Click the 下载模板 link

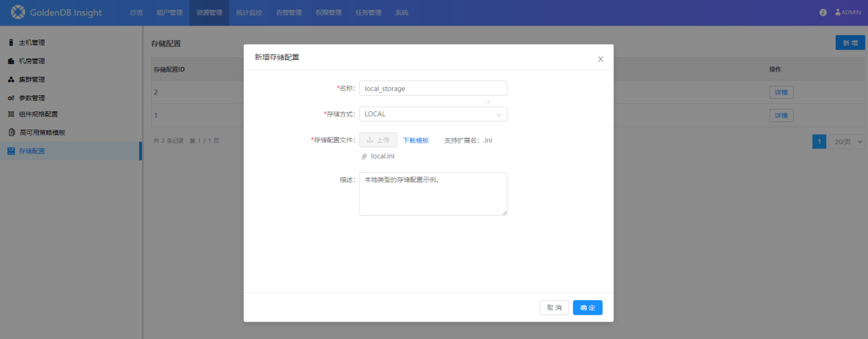[416, 141]
